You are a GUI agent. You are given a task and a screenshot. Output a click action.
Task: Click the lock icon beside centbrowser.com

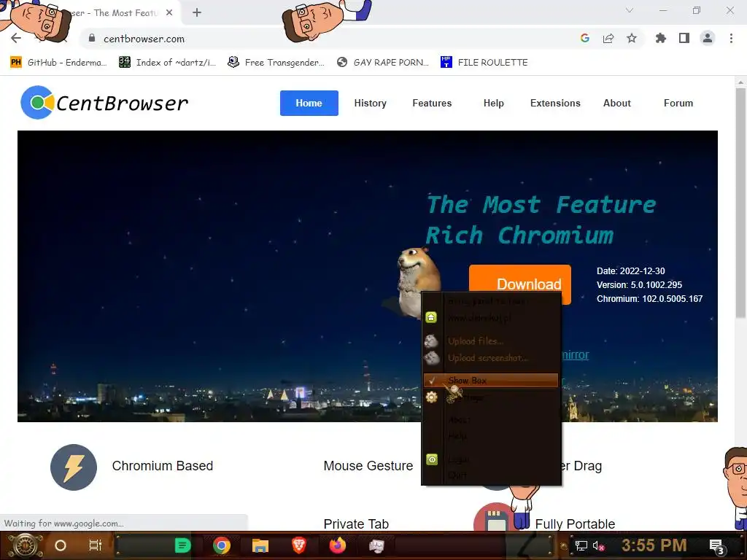[x=92, y=38]
